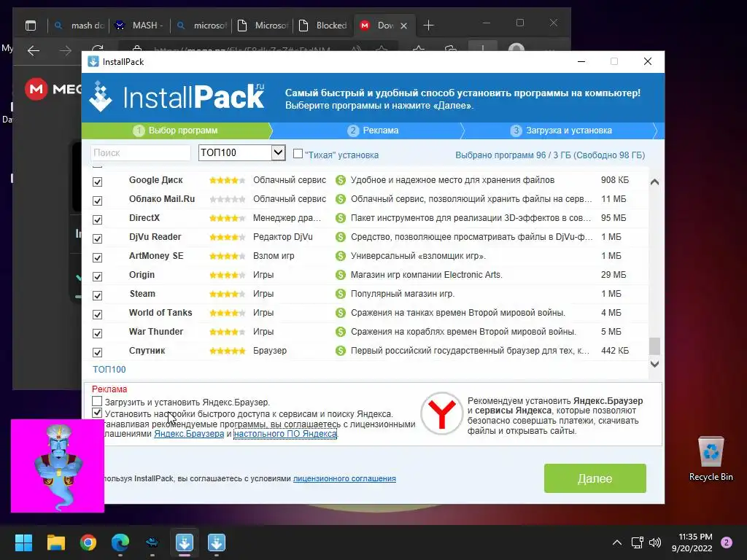The image size is (747, 560).
Task: Click the green info icon for Google Диск
Action: (x=340, y=180)
